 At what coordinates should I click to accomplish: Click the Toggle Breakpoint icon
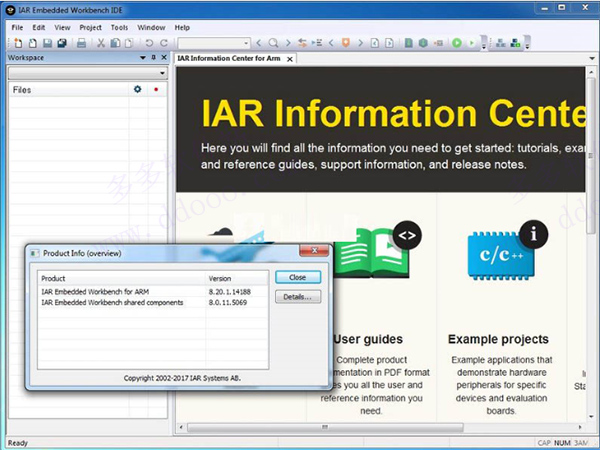click(x=438, y=43)
